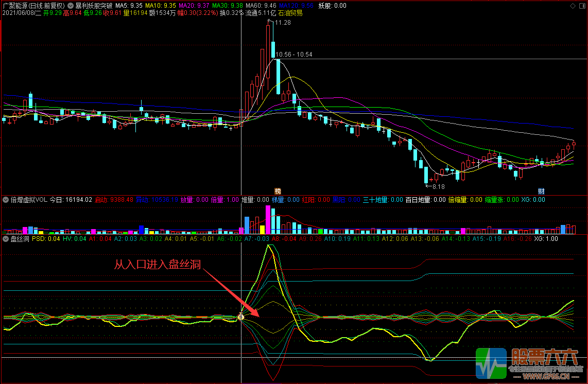Image resolution: width=588 pixels, height=384 pixels.
Task: Select the MA60: 9.46 label
Action: tap(261, 6)
